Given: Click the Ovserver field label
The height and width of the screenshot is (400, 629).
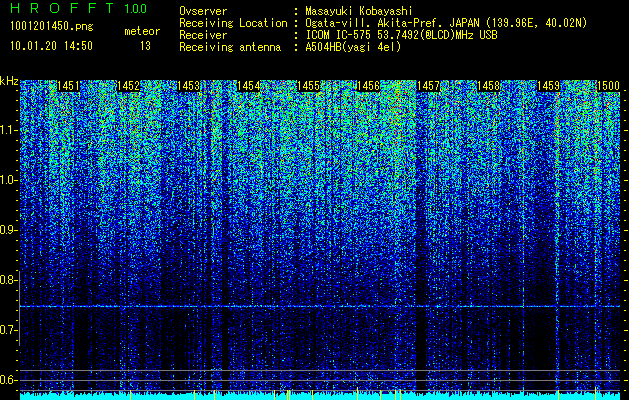Looking at the screenshot, I should click(x=203, y=11).
